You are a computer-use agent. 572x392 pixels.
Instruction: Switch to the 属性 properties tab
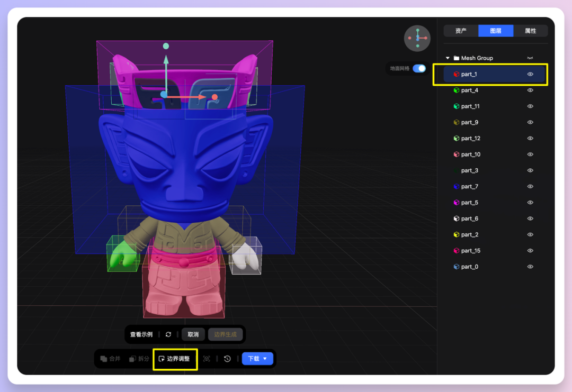(530, 31)
